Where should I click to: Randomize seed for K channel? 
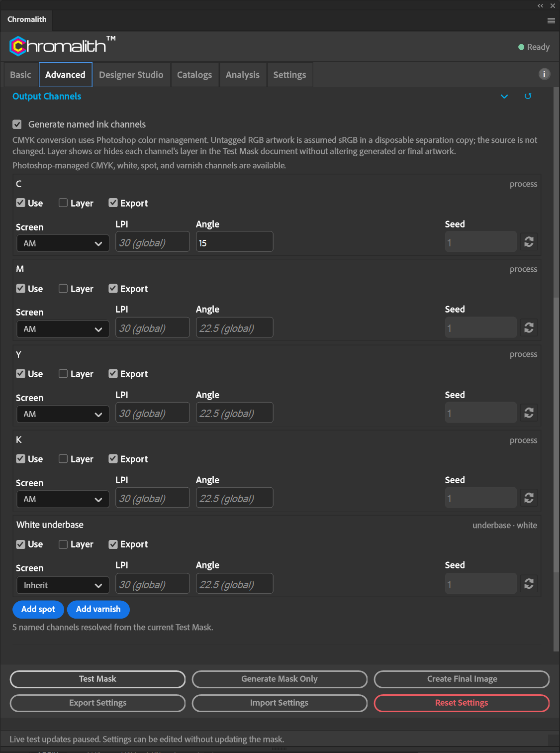529,498
